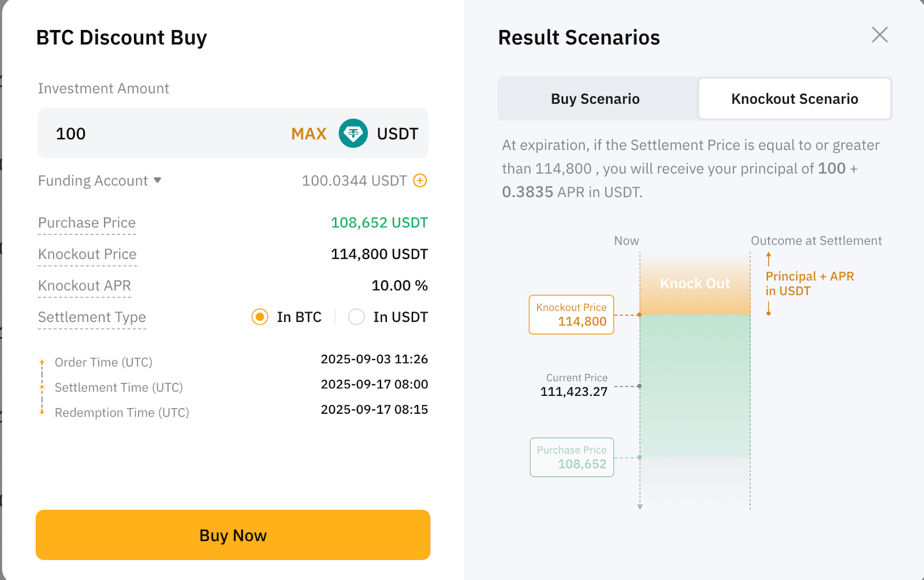
Task: Click the Purchase Price tooltip label
Action: 87,223
